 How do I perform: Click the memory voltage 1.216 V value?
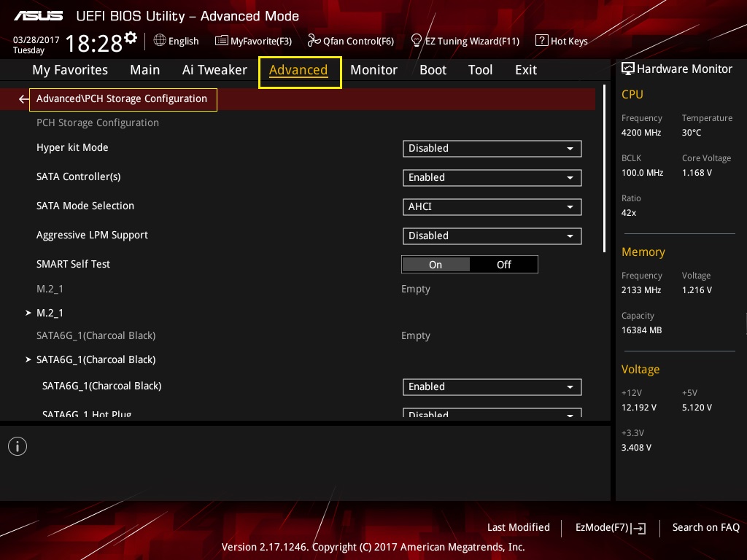pyautogui.click(x=697, y=290)
